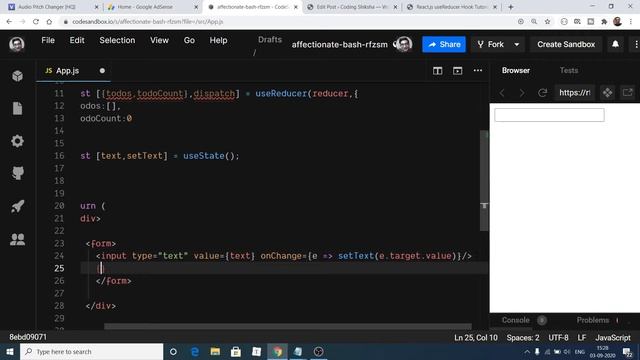
Task: Expand the Fork dropdown arrow
Action: (x=516, y=44)
